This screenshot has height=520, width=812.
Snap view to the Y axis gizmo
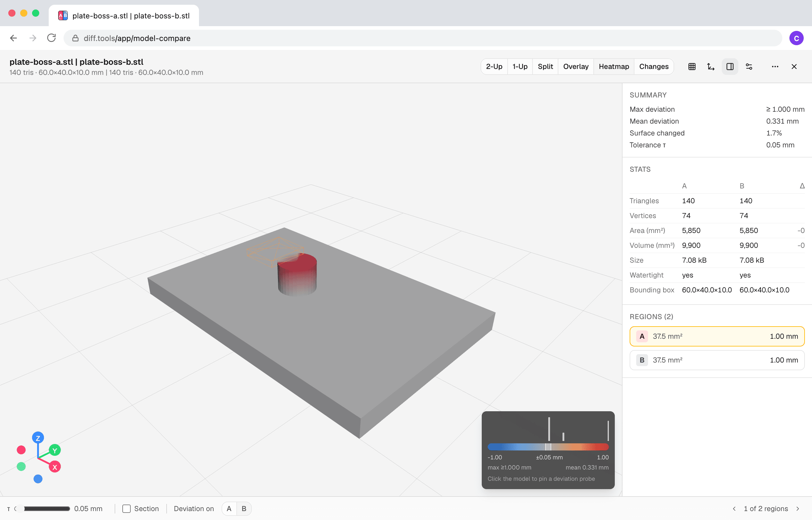pyautogui.click(x=55, y=450)
